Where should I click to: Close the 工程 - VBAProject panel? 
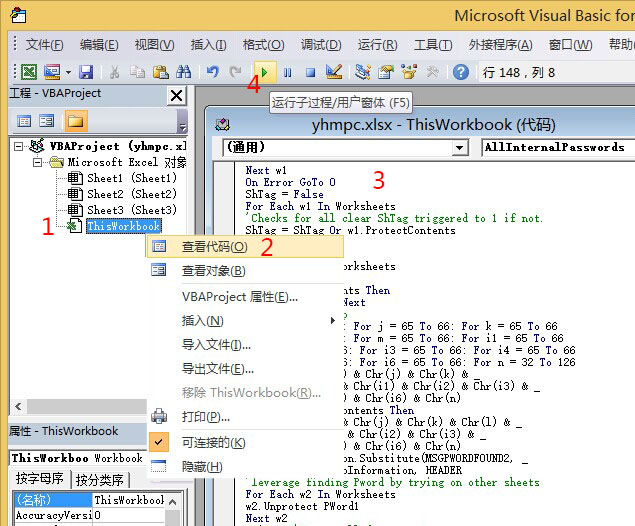click(177, 96)
